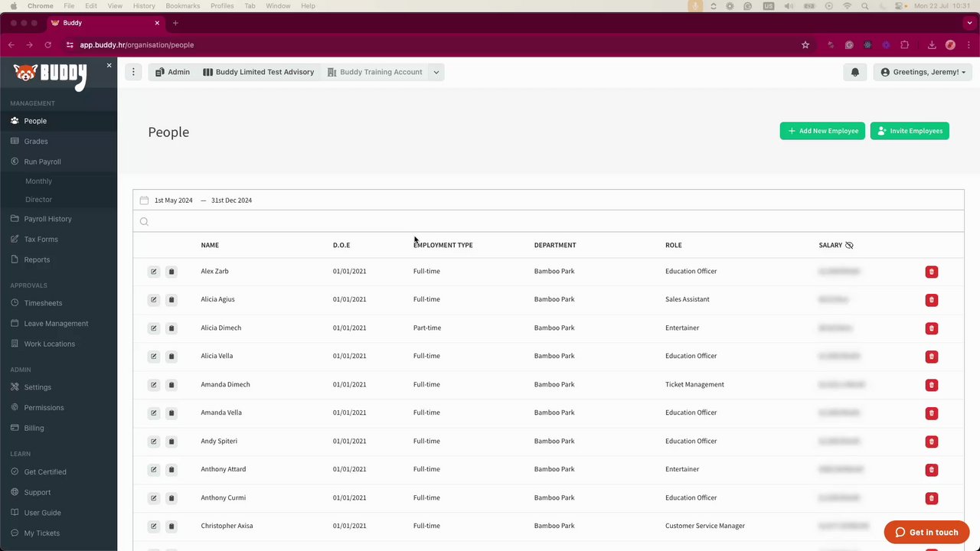Delete Alicia Vella's row
The image size is (980, 551).
pyautogui.click(x=932, y=357)
